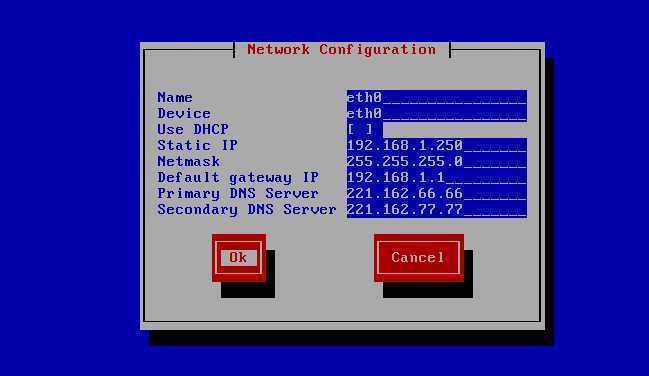Select the Static IP field 192.168.1.250
Viewport: 649px width, 376px height.
[x=437, y=145]
